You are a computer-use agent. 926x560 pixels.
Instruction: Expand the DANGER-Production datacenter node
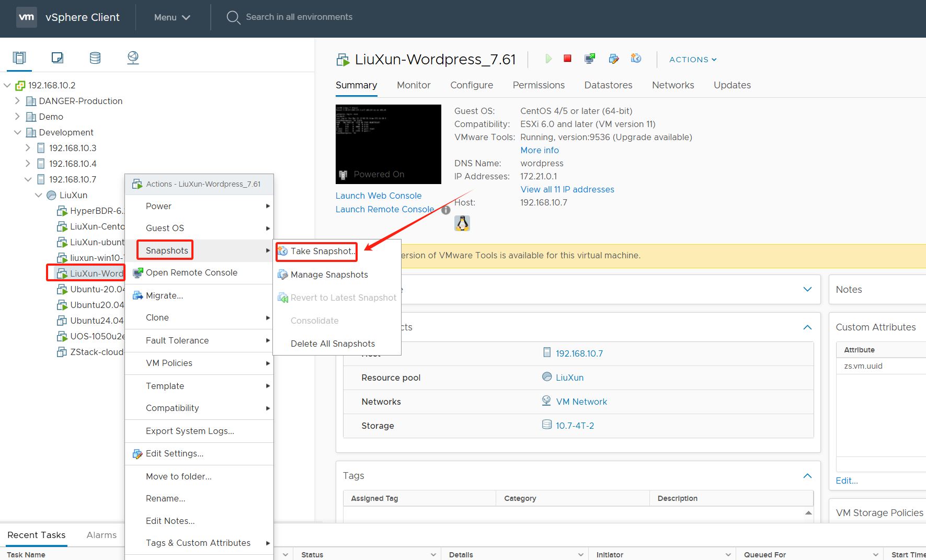click(17, 100)
